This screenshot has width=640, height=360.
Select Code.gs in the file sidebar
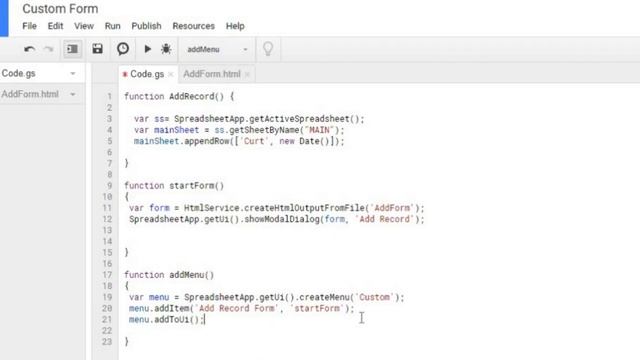pyautogui.click(x=19, y=73)
